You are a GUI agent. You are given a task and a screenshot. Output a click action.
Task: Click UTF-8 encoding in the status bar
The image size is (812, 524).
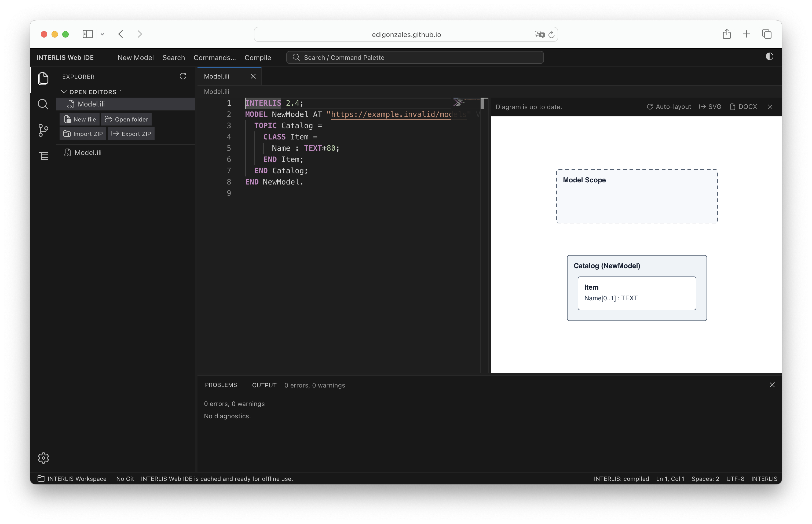click(x=735, y=478)
